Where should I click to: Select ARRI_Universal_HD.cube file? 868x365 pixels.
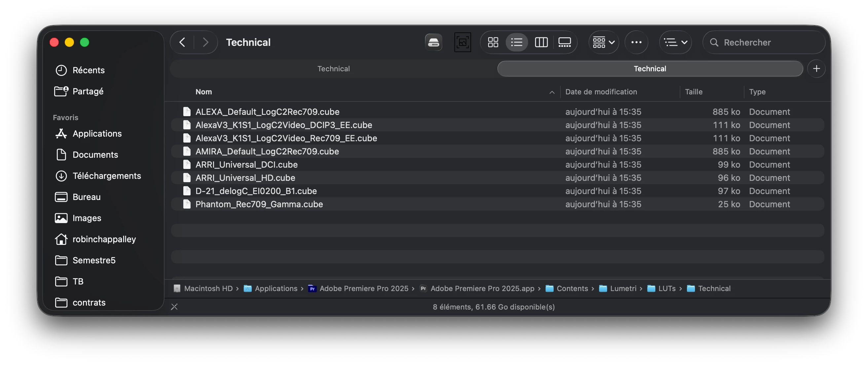[497, 178]
